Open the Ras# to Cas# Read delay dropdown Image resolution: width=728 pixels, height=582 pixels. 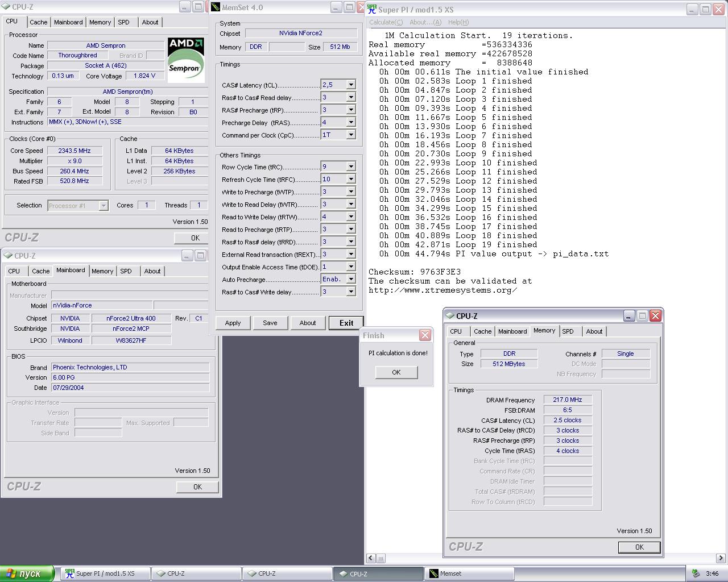tap(351, 97)
